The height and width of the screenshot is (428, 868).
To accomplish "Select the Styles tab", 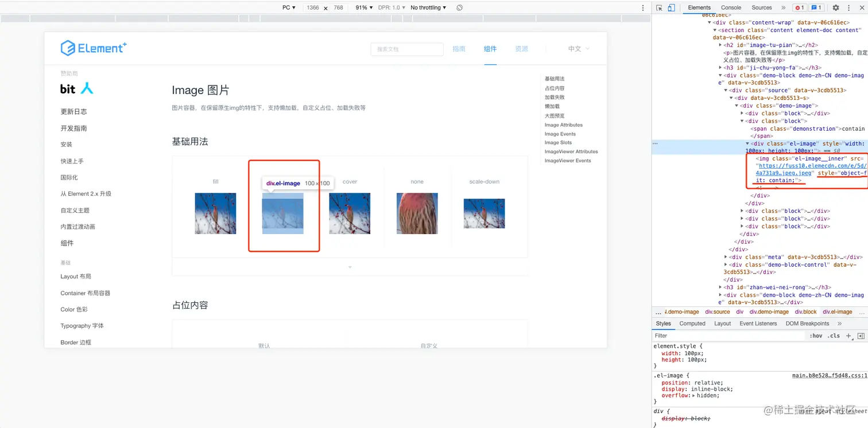I will (663, 324).
